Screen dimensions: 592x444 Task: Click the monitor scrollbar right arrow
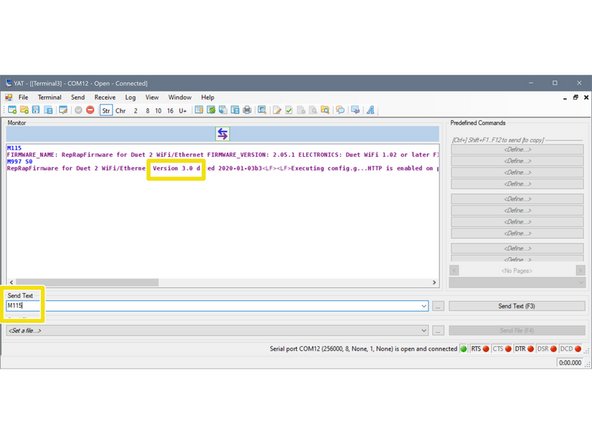click(x=434, y=282)
